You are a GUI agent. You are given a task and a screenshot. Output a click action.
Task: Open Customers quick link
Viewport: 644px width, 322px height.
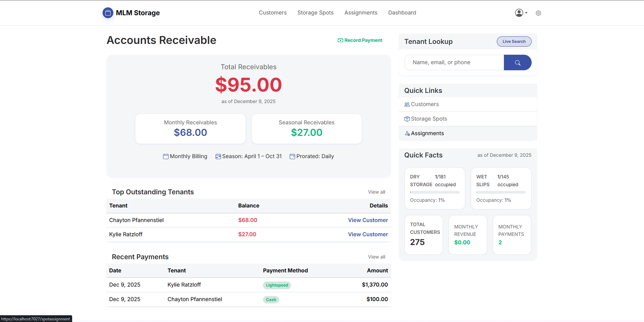tap(468, 105)
